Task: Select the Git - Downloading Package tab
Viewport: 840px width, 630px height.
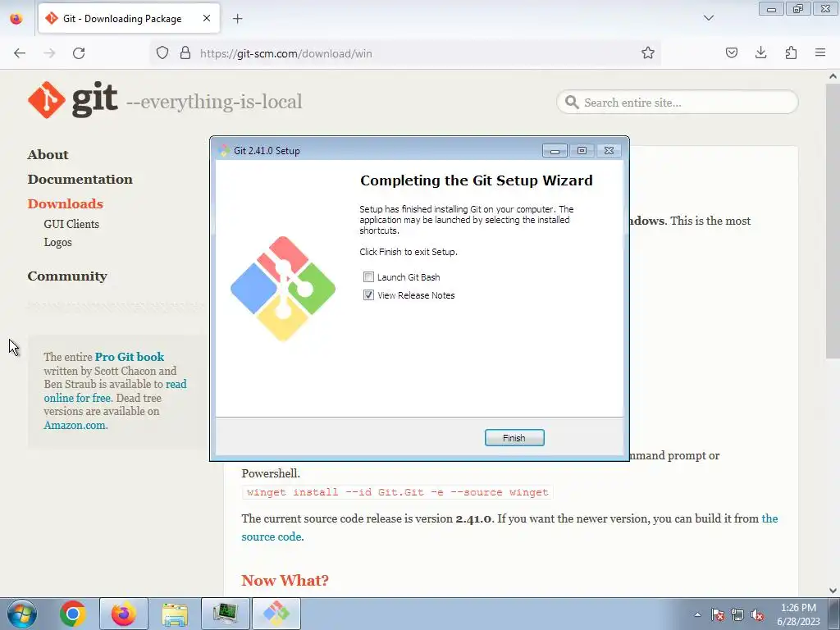Action: 129,19
